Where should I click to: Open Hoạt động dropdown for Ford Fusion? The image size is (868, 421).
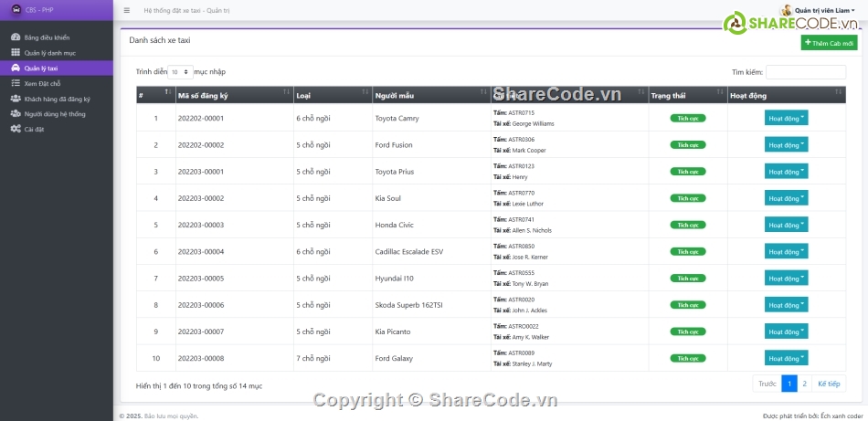point(786,144)
